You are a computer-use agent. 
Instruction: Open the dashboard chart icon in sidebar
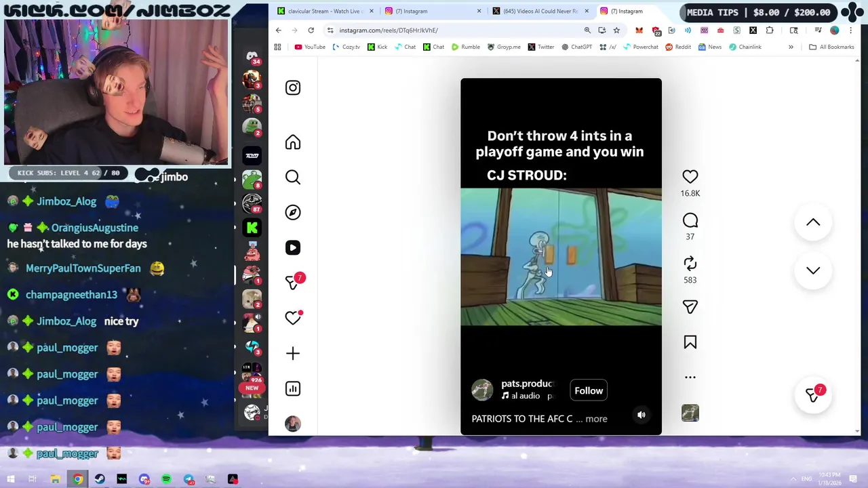click(293, 388)
